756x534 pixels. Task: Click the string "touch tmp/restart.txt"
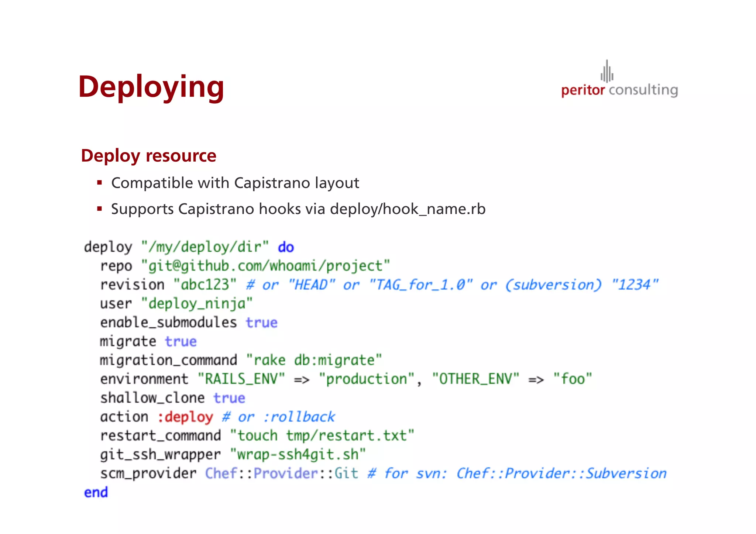tap(322, 436)
